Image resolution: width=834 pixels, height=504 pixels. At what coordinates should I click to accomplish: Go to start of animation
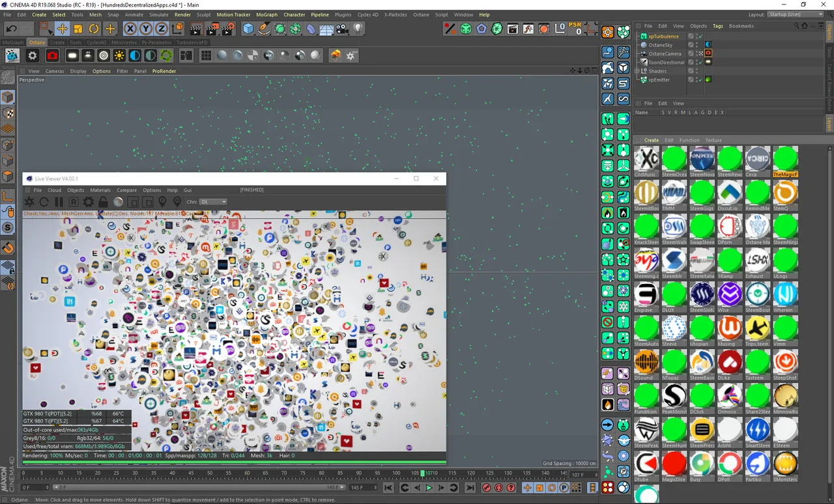(x=388, y=488)
